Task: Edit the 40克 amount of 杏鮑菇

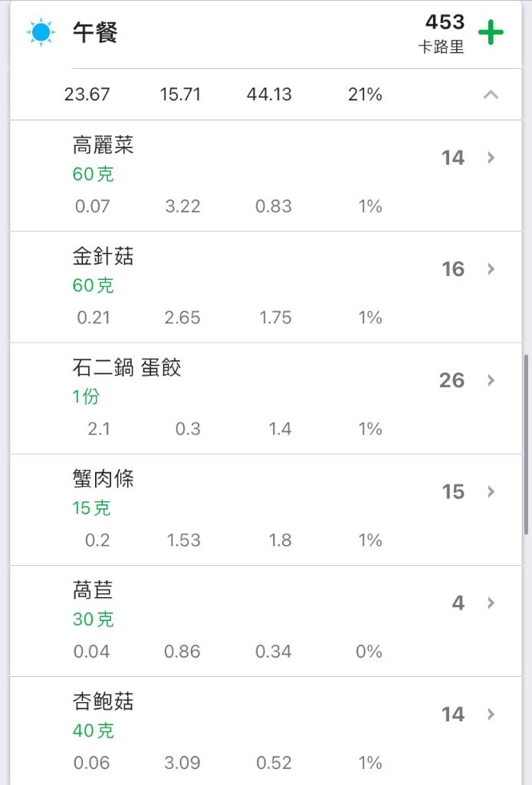Action: pyautogui.click(x=93, y=731)
